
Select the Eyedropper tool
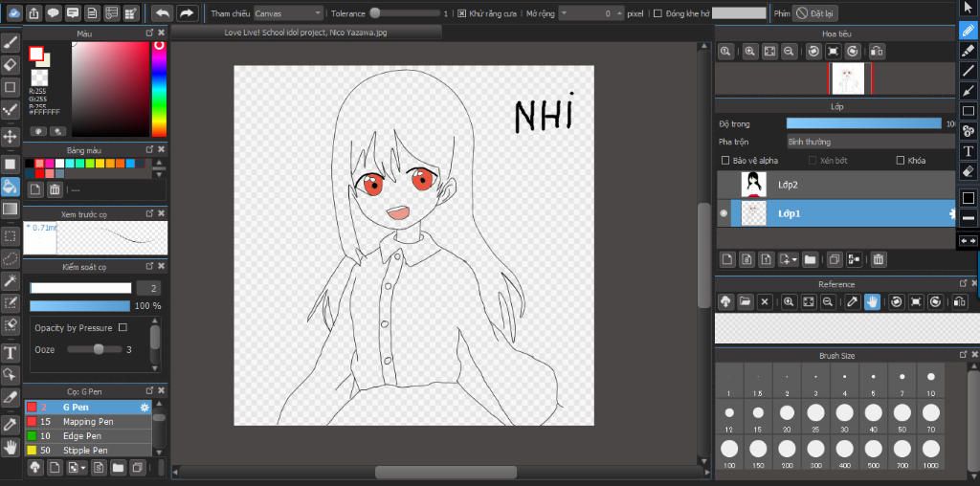[x=11, y=425]
